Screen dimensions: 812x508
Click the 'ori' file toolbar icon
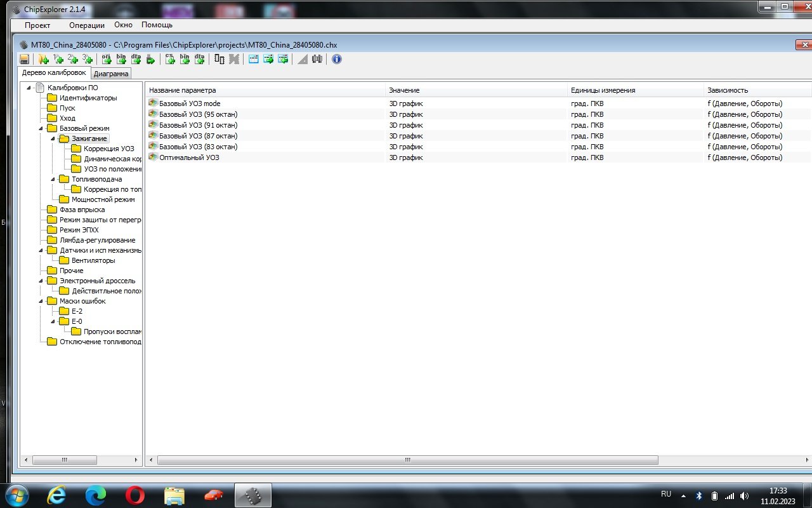click(107, 59)
